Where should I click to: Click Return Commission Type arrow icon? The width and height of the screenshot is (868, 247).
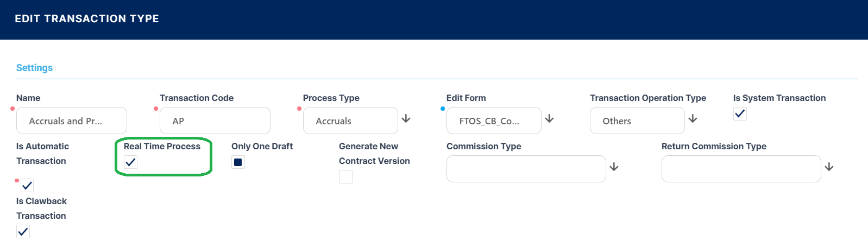829,167
